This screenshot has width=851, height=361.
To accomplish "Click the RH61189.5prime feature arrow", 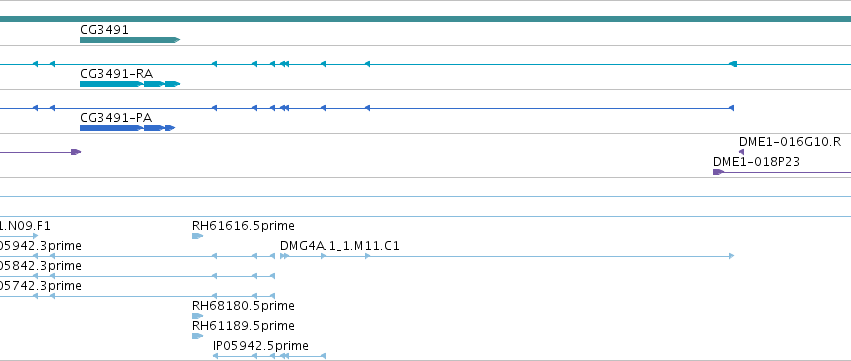I will [x=197, y=336].
